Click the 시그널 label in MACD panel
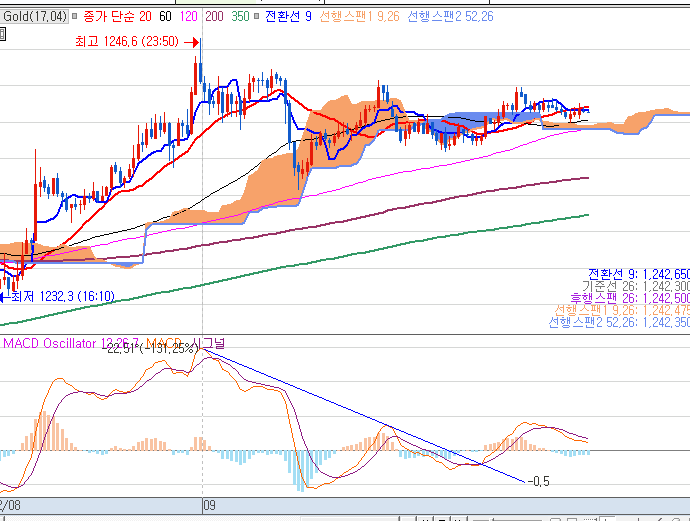 point(209,342)
